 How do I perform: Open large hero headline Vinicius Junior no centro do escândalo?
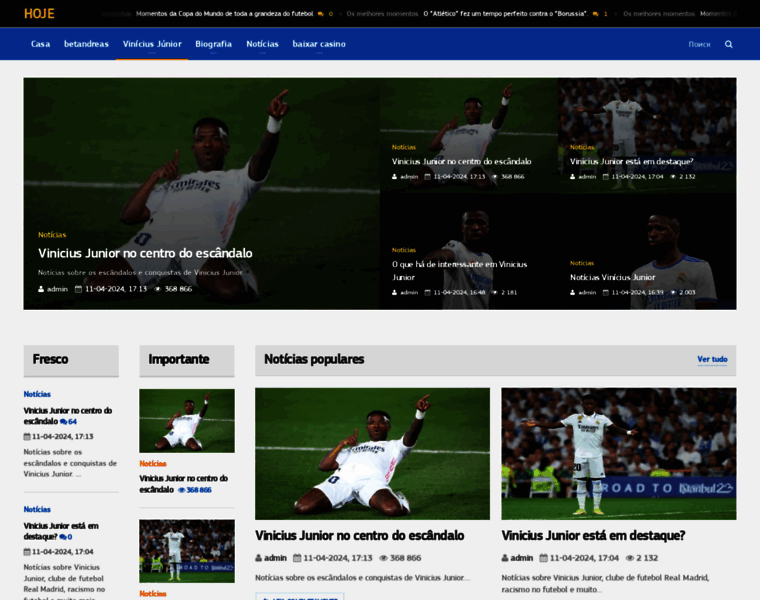click(145, 253)
